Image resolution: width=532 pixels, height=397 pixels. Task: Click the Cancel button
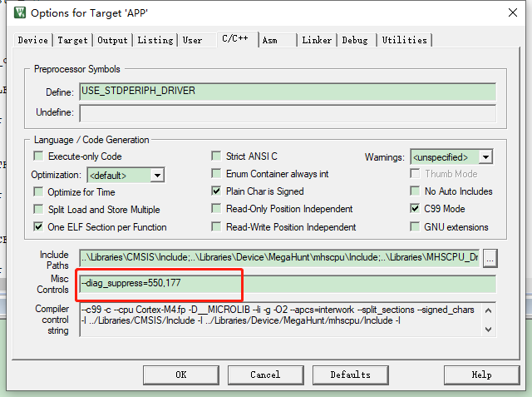tap(265, 375)
